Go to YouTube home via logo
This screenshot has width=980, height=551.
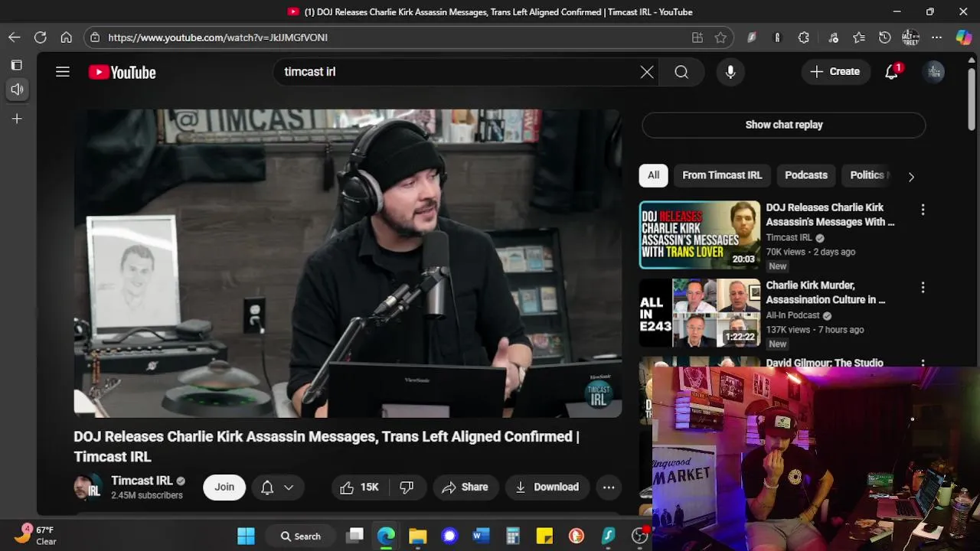tap(122, 72)
